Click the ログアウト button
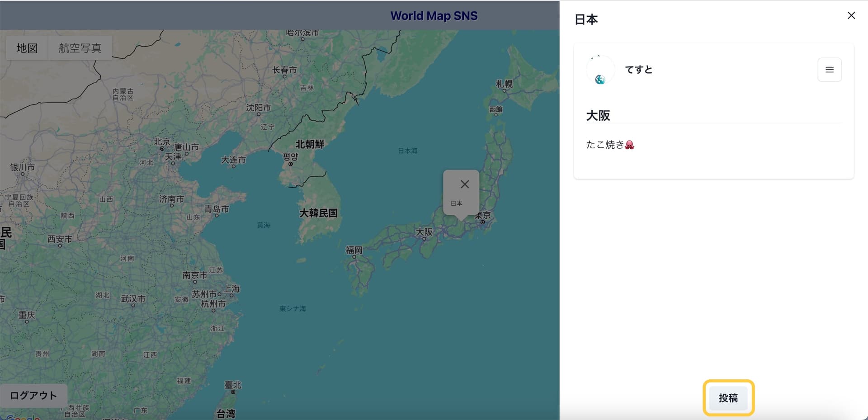 (x=33, y=396)
